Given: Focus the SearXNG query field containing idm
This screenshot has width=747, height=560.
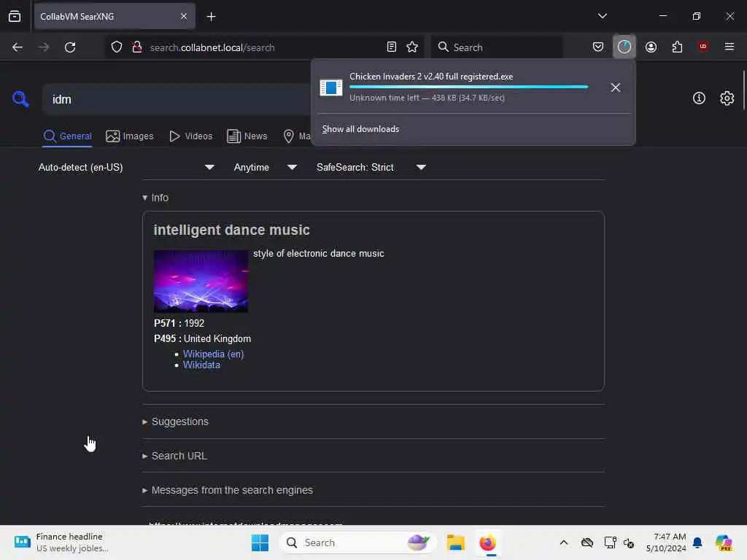Looking at the screenshot, I should pos(177,99).
